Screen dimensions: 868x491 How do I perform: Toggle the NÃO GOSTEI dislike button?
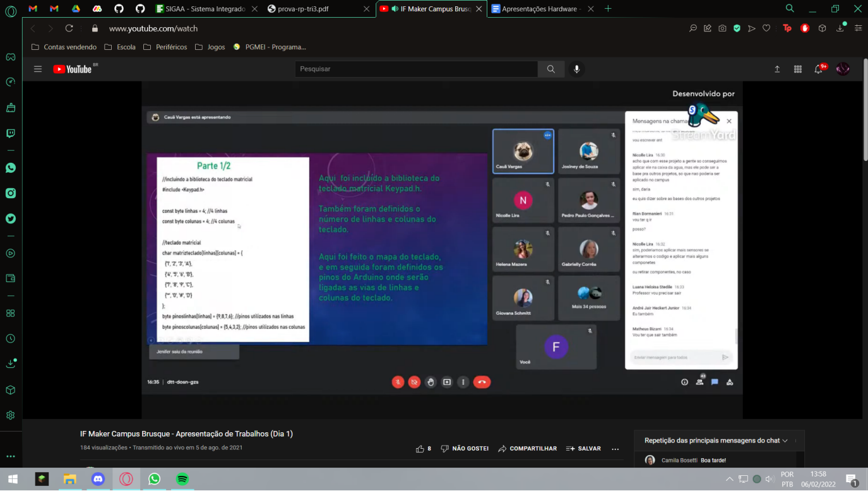click(x=465, y=449)
